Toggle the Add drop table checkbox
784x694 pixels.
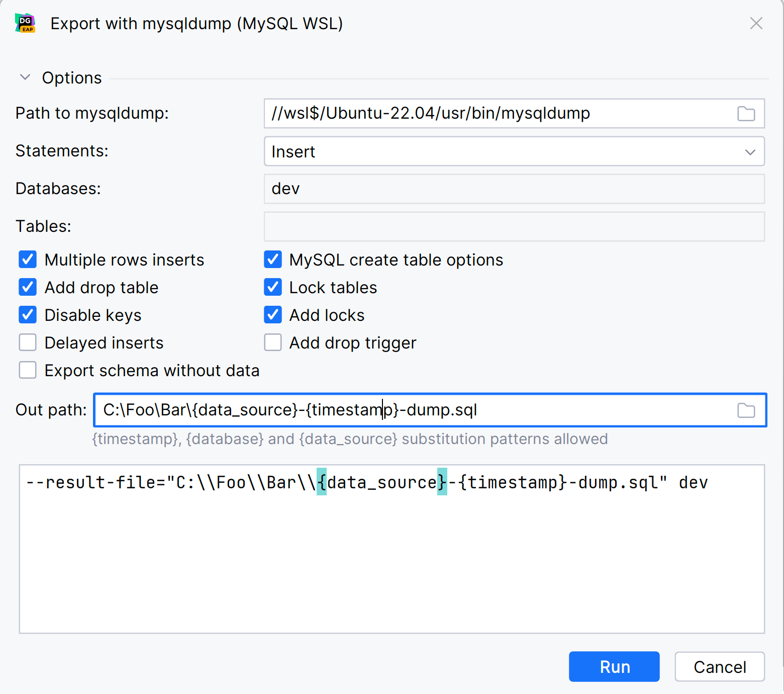click(x=28, y=288)
